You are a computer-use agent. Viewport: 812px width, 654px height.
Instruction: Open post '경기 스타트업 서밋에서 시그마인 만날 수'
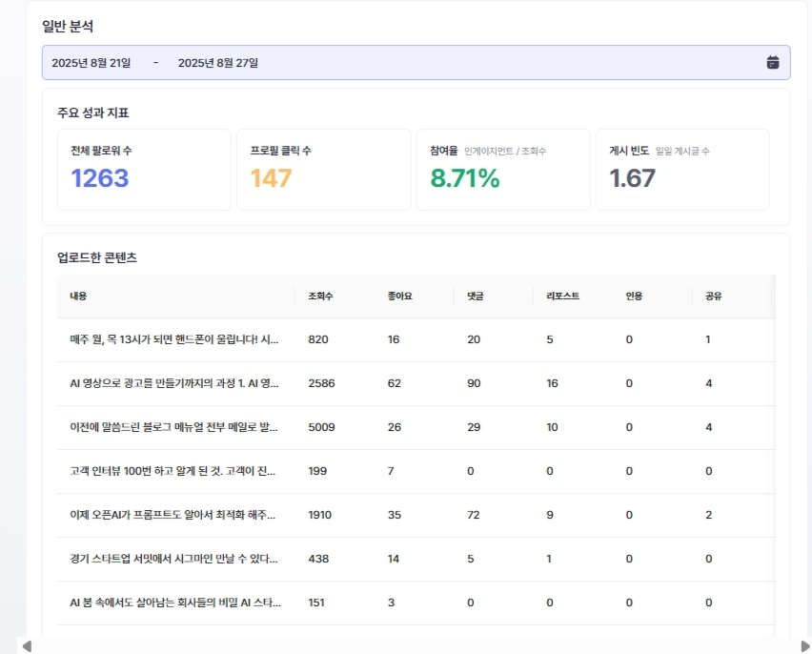[x=173, y=559]
